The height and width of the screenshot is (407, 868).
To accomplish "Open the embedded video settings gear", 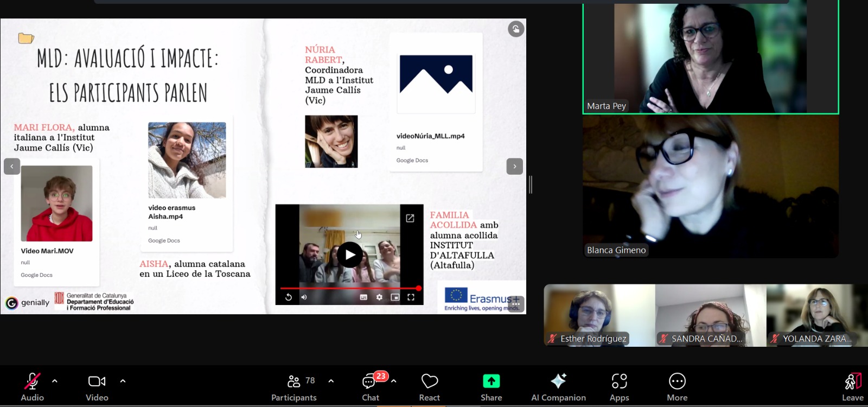I will (379, 297).
